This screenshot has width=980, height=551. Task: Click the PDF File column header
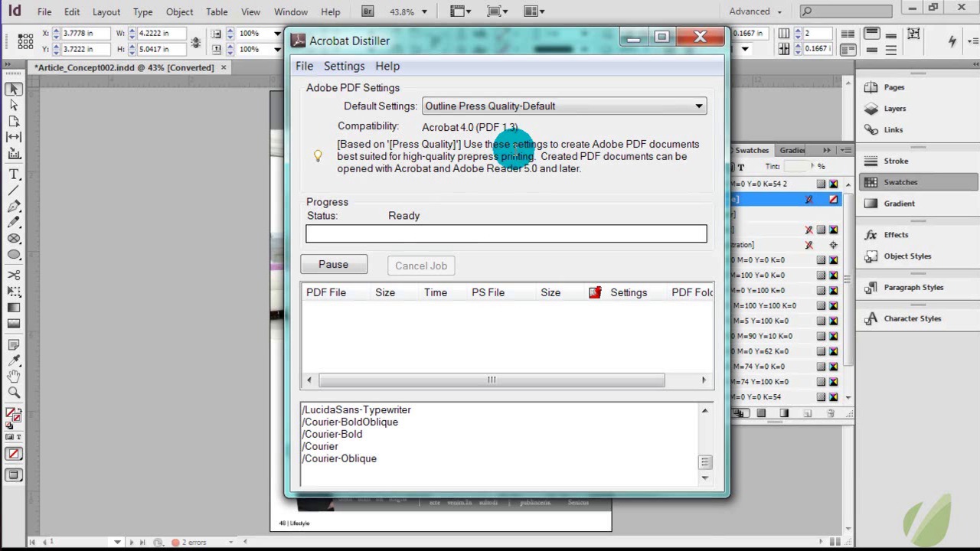pyautogui.click(x=326, y=292)
